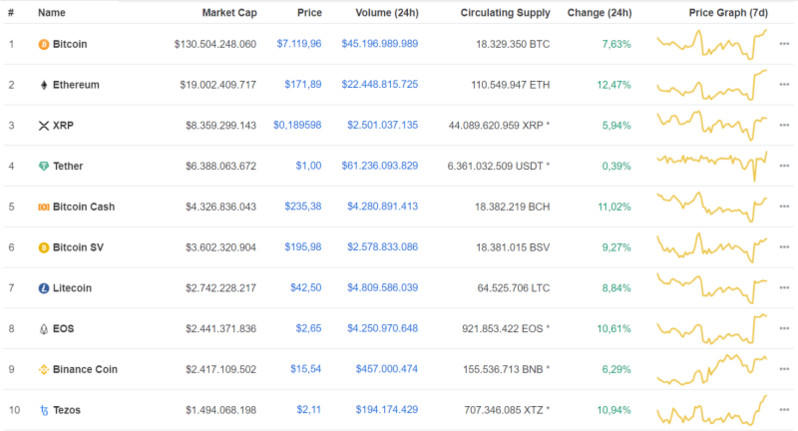Click the XRP logo icon

point(43,126)
